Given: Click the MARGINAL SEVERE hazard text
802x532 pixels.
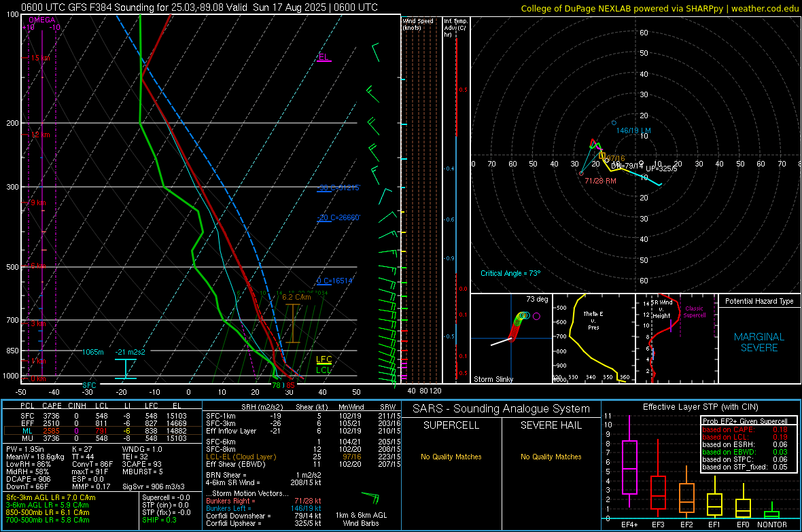Looking at the screenshot, I should 759,342.
